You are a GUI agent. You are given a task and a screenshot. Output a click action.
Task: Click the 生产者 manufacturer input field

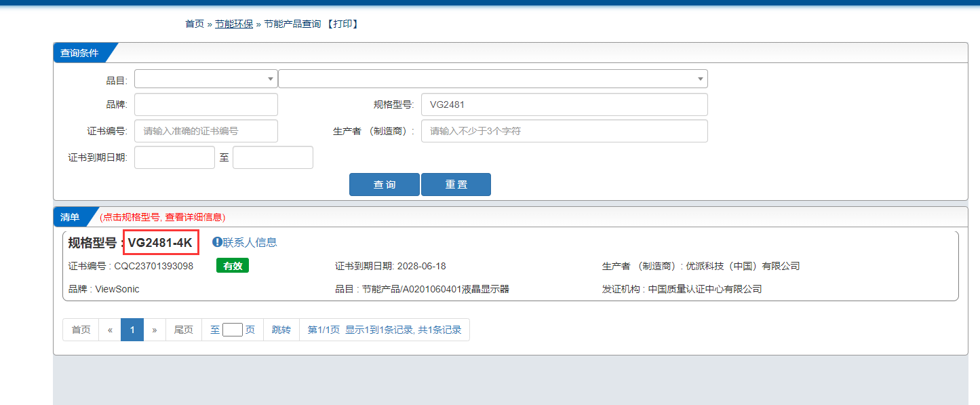click(x=564, y=131)
